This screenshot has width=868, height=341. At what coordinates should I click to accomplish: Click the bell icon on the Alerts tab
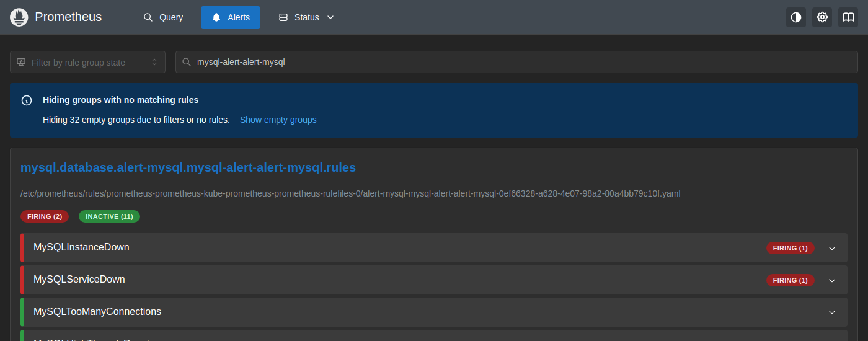pos(216,17)
